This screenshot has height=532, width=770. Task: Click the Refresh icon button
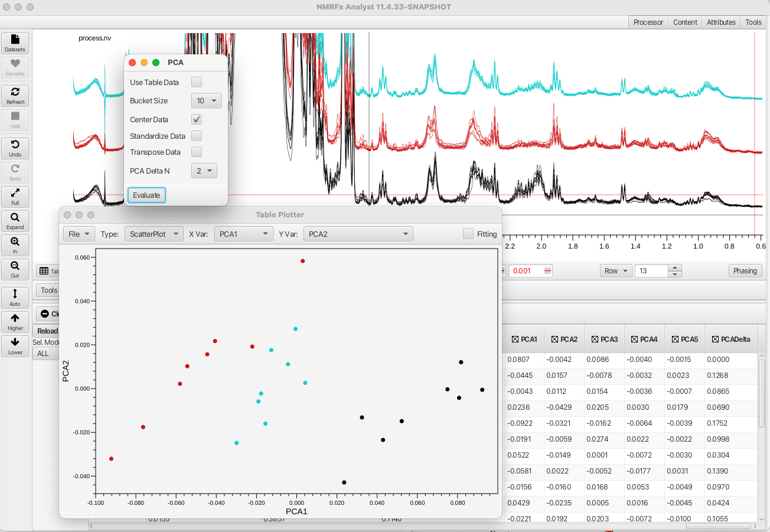[x=15, y=96]
